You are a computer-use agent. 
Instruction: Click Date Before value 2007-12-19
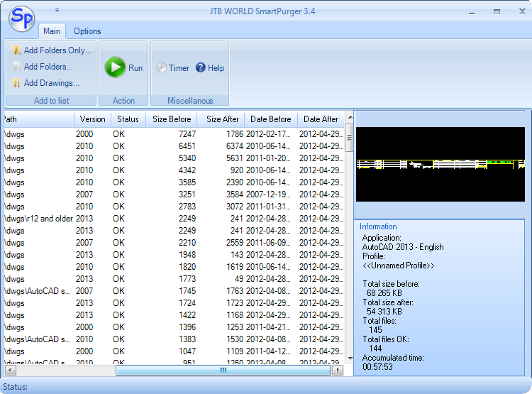268,195
